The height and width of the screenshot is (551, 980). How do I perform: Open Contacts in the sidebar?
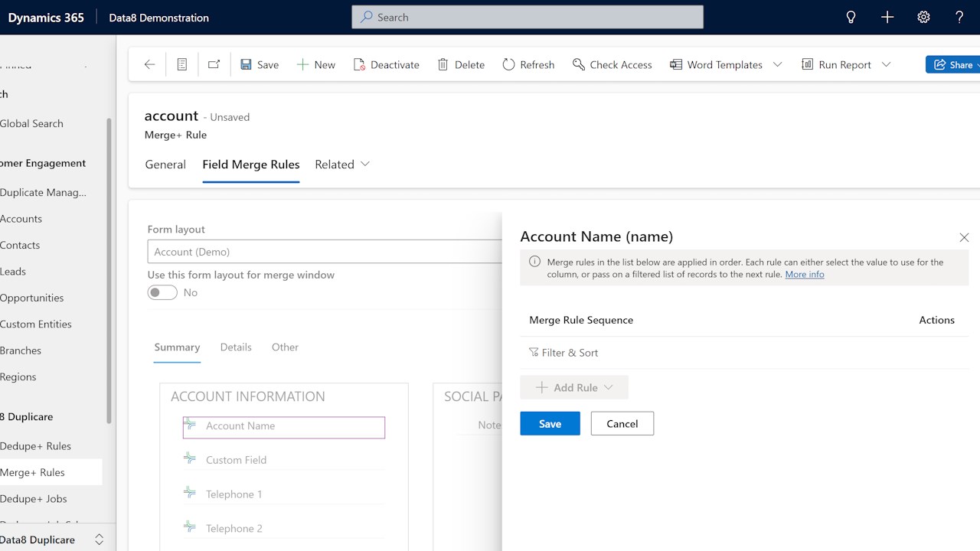coord(20,245)
